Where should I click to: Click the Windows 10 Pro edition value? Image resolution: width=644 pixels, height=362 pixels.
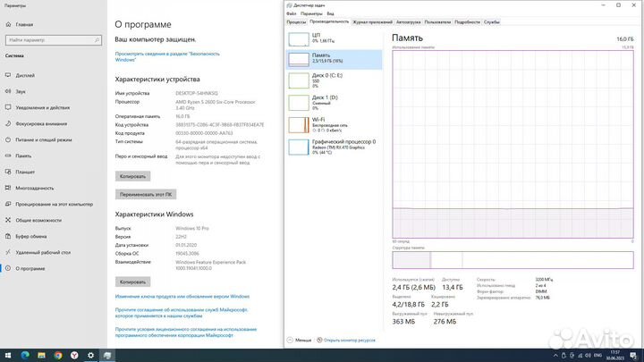click(x=191, y=228)
